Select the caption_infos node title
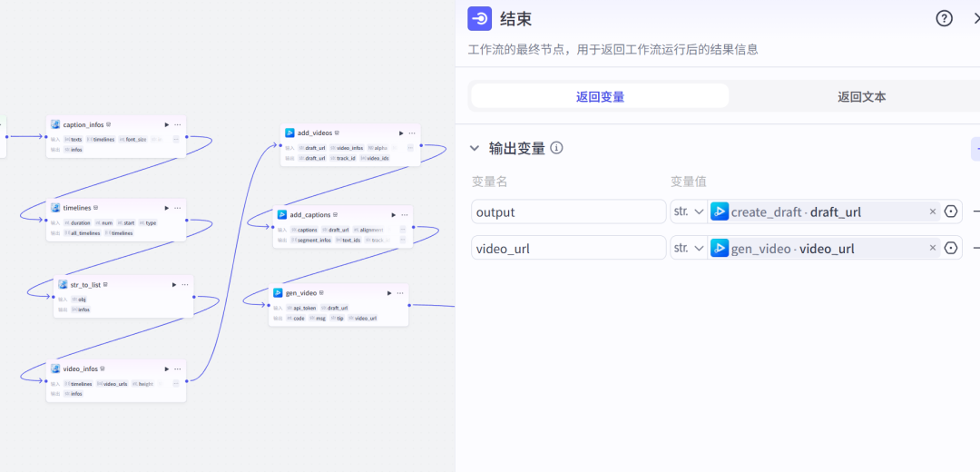The image size is (980, 472). 83,124
